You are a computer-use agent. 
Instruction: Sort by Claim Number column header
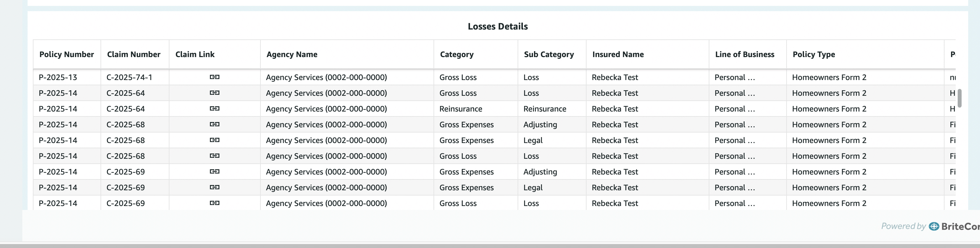click(134, 54)
